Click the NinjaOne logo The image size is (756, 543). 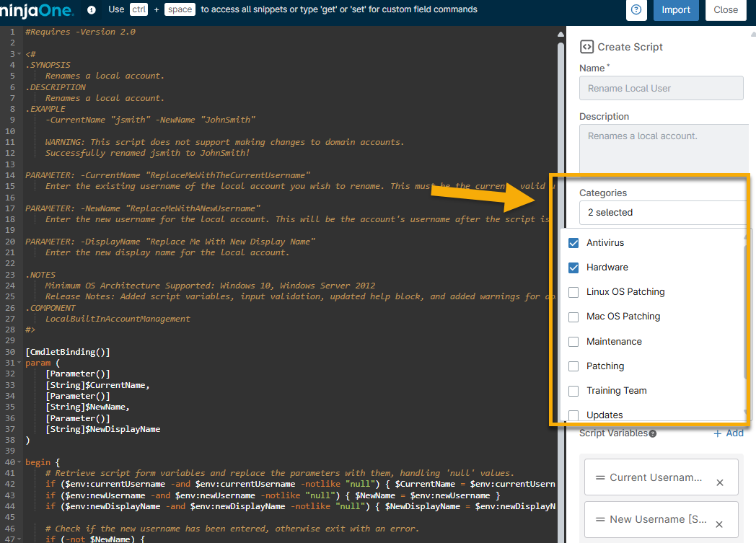pos(38,10)
